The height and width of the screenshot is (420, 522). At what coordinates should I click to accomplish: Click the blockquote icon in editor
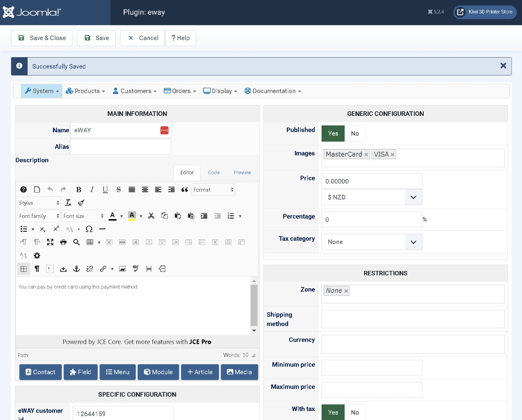tap(185, 190)
